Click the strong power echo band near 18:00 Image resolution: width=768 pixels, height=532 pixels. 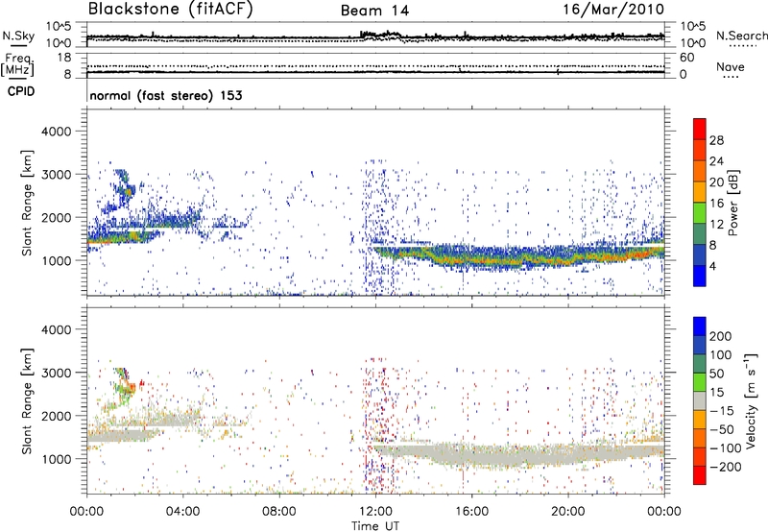coord(519,258)
